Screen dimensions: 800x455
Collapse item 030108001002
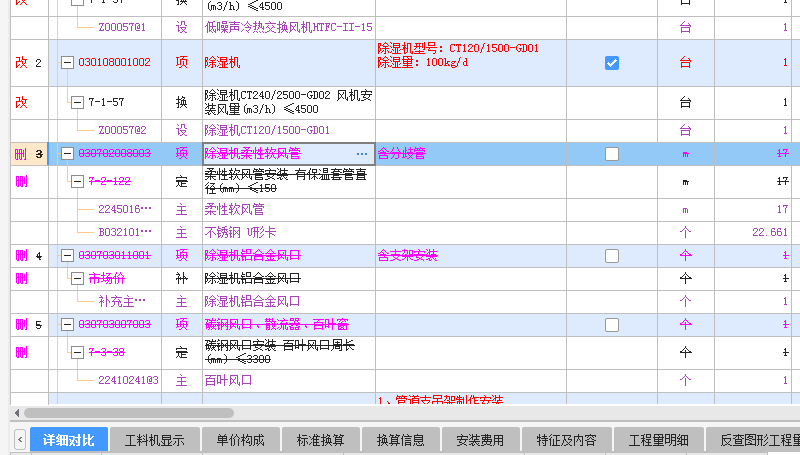(x=67, y=63)
